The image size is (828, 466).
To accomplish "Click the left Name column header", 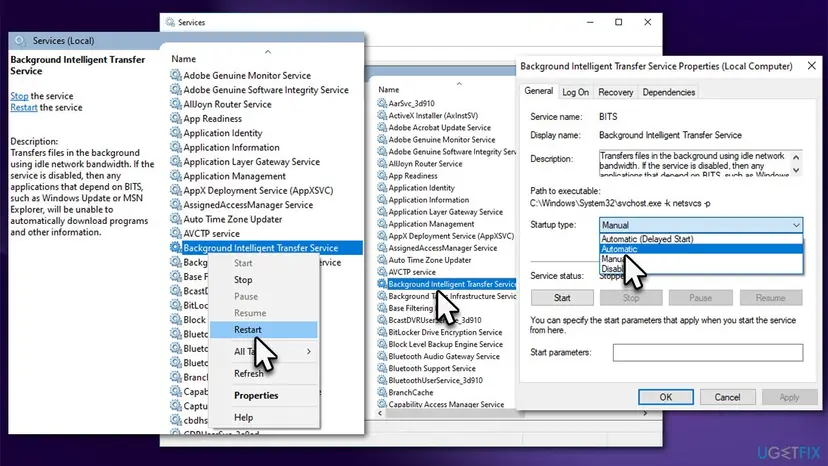I will pos(183,59).
